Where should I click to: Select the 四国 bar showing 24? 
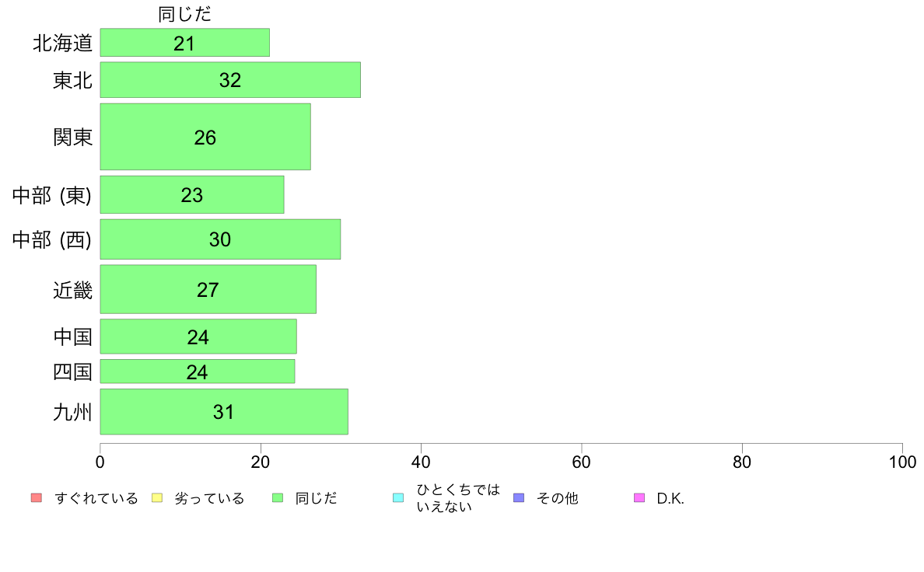pos(198,371)
